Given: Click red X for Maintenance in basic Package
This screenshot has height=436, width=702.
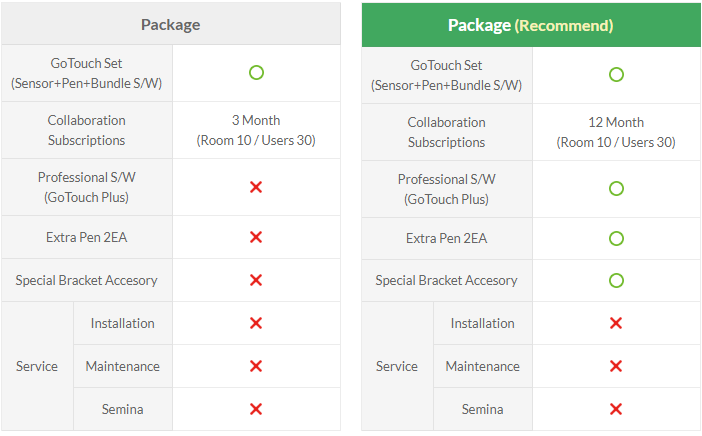Looking at the screenshot, I should (x=256, y=366).
